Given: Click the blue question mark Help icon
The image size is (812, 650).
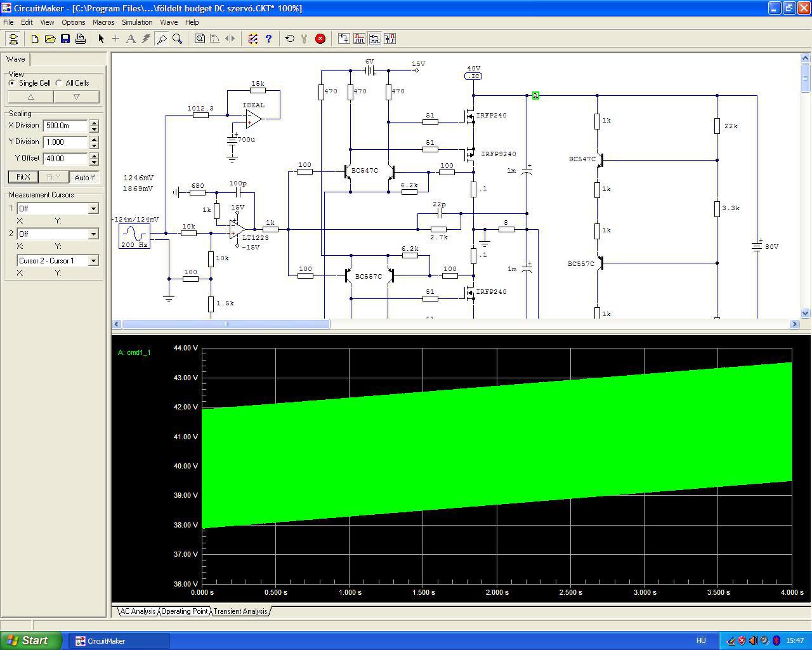Looking at the screenshot, I should (x=268, y=39).
